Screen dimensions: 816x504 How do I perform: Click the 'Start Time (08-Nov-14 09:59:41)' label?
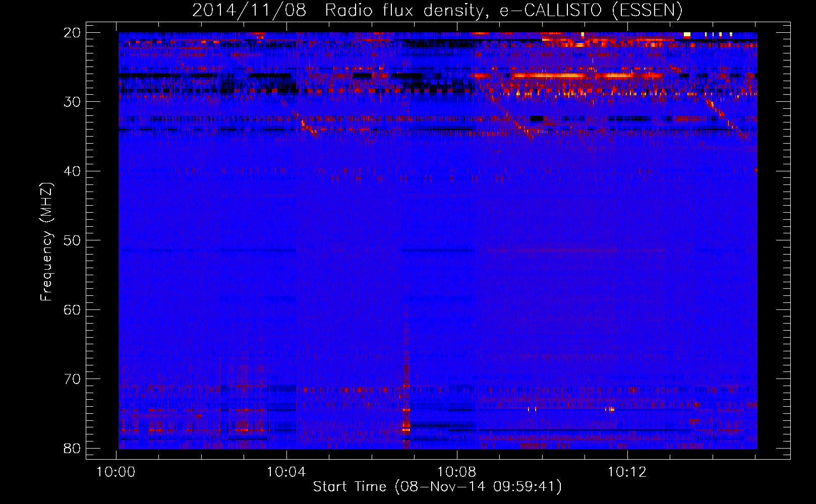(x=437, y=487)
